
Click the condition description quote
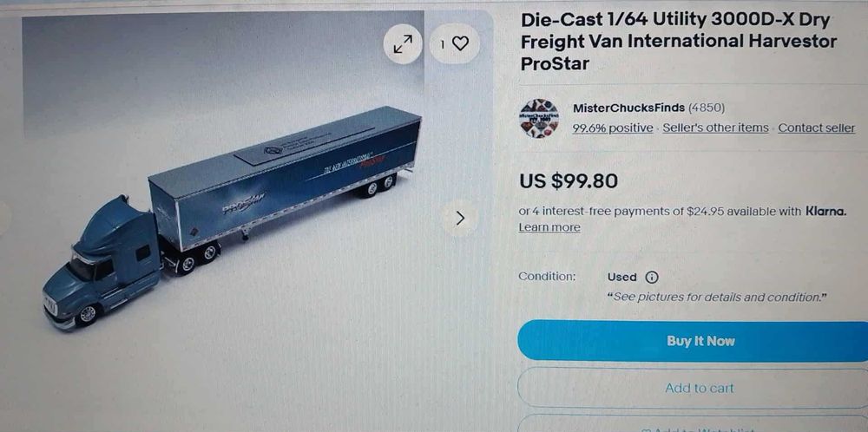point(717,297)
